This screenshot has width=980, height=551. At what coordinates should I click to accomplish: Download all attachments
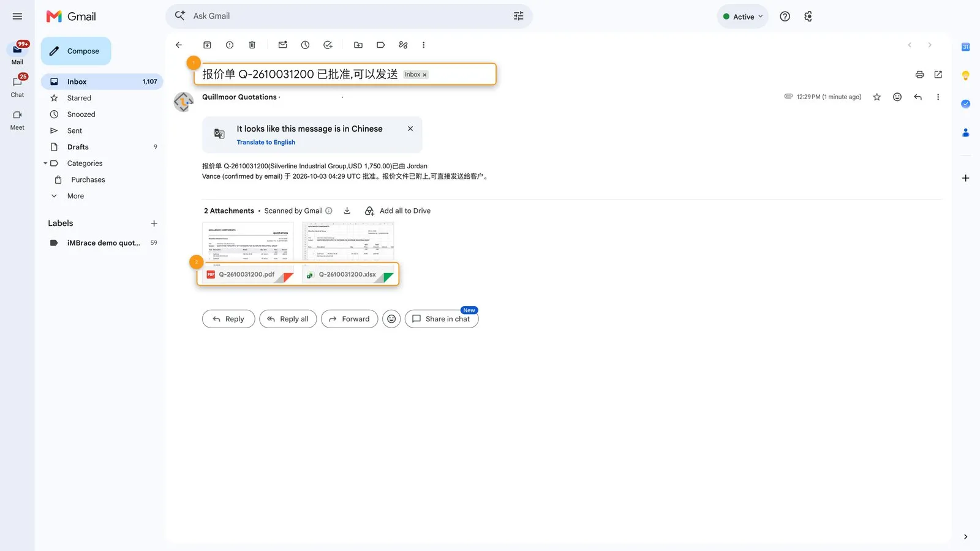[x=347, y=211]
